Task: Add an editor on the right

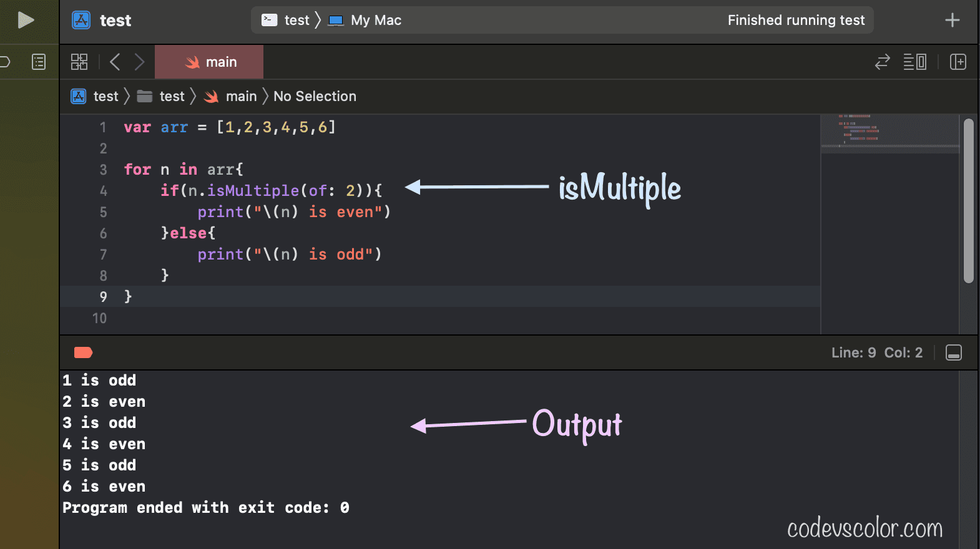Action: [958, 62]
